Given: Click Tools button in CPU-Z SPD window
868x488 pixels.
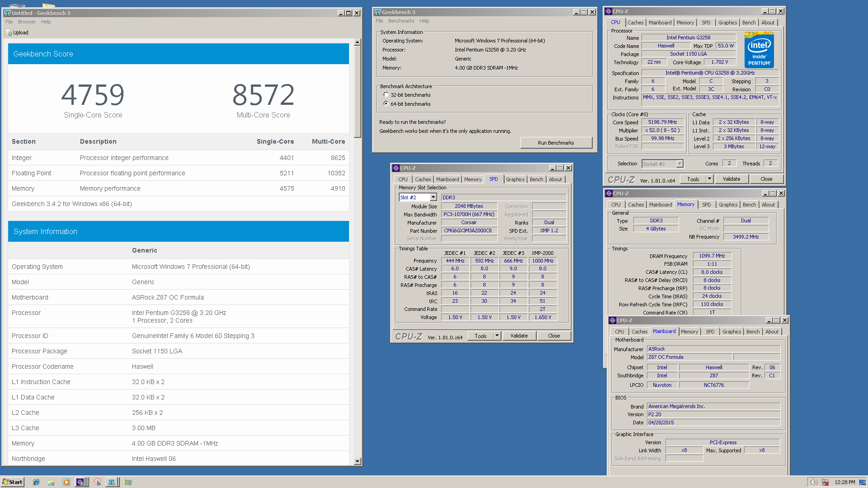Looking at the screenshot, I should click(481, 336).
